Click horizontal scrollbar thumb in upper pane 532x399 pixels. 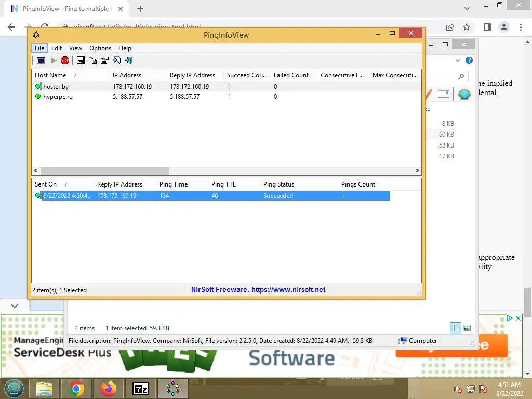tap(104, 170)
